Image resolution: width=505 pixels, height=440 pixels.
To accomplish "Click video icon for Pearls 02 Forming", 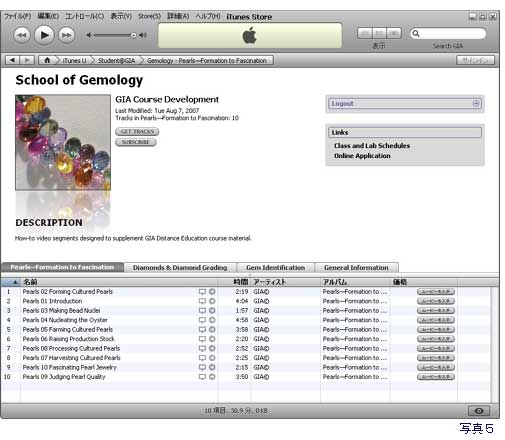I will pyautogui.click(x=202, y=292).
